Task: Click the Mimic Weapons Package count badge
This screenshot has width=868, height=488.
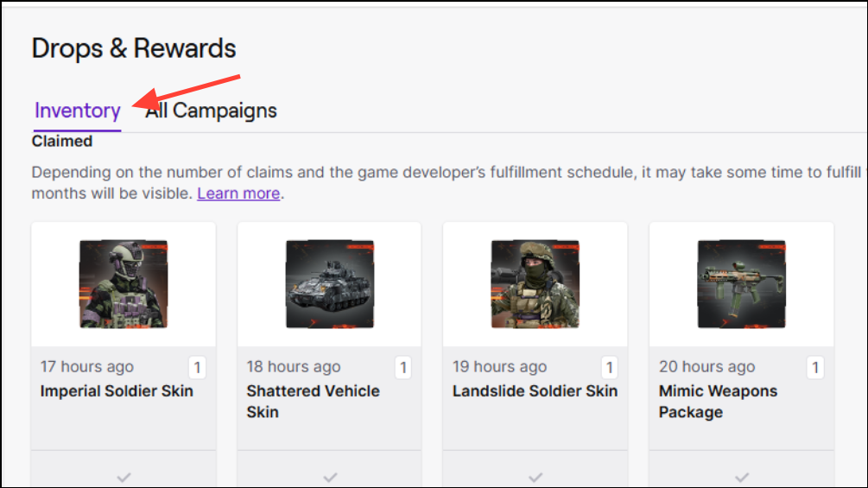Action: pos(814,368)
